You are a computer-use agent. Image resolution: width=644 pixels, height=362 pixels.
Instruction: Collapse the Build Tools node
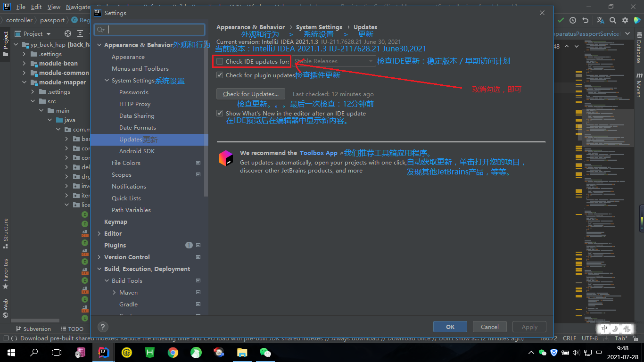(107, 281)
